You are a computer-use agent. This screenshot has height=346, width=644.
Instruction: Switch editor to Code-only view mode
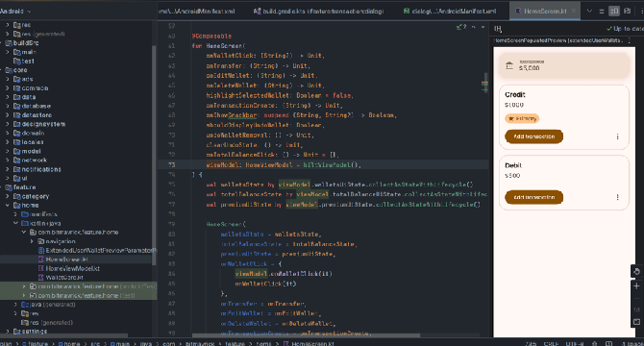pos(602,12)
